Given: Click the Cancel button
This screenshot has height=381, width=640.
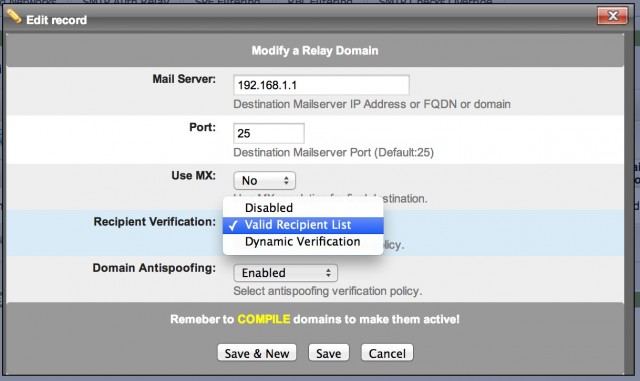Looking at the screenshot, I should point(387,353).
